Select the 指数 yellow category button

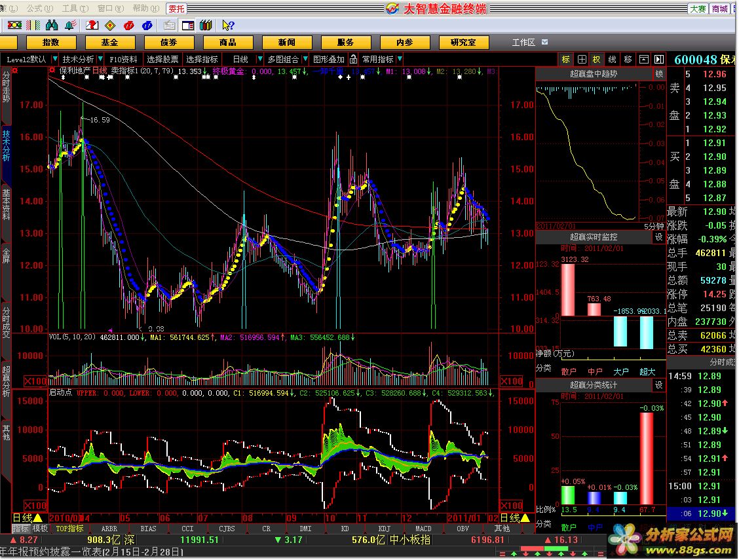51,43
